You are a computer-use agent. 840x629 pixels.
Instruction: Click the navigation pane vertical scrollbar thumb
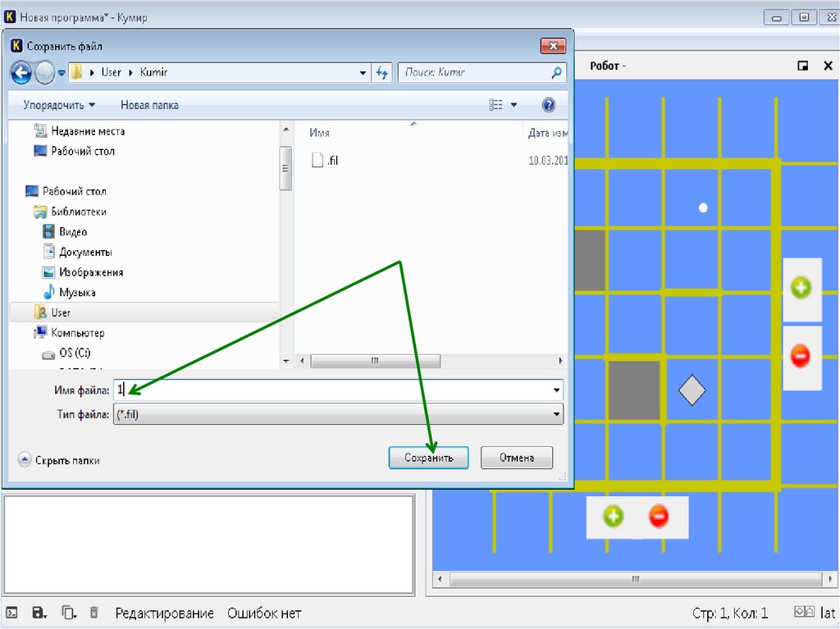click(285, 168)
